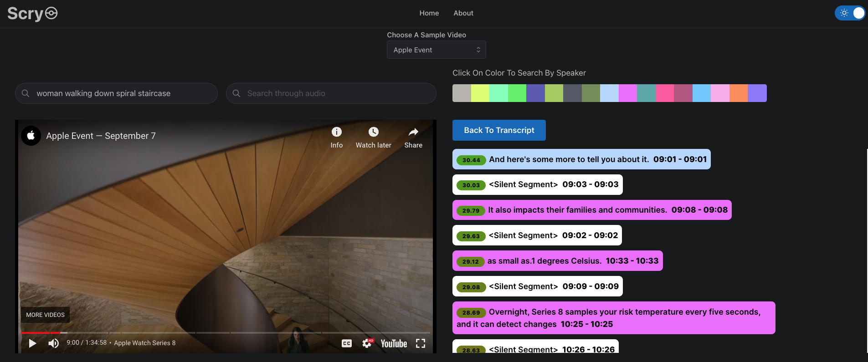Click MORE VIDEOS overlay button
Image resolution: width=868 pixels, height=362 pixels.
(45, 315)
